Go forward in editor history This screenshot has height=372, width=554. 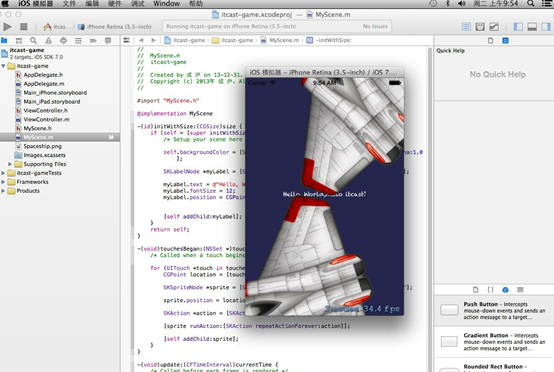153,40
